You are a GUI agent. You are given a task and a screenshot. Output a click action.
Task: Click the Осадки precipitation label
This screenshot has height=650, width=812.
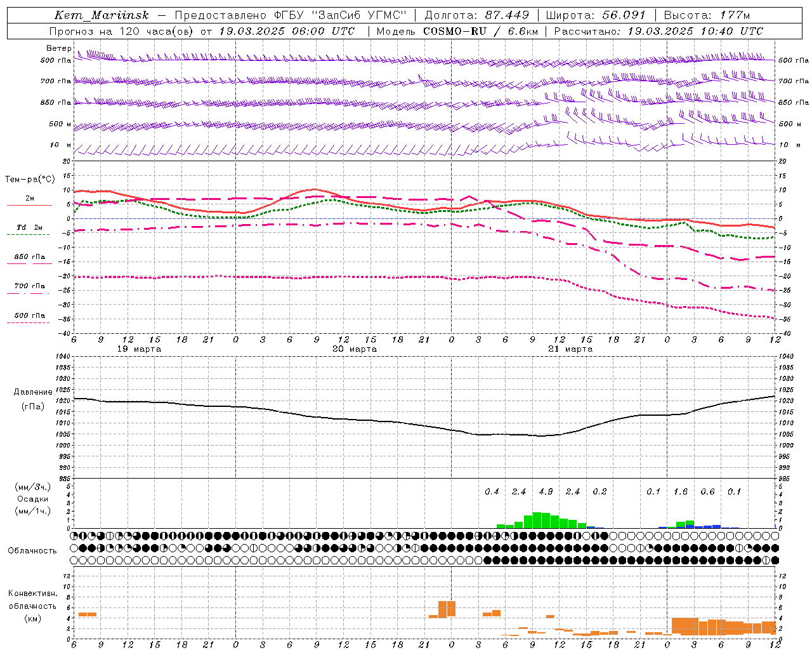tap(33, 499)
